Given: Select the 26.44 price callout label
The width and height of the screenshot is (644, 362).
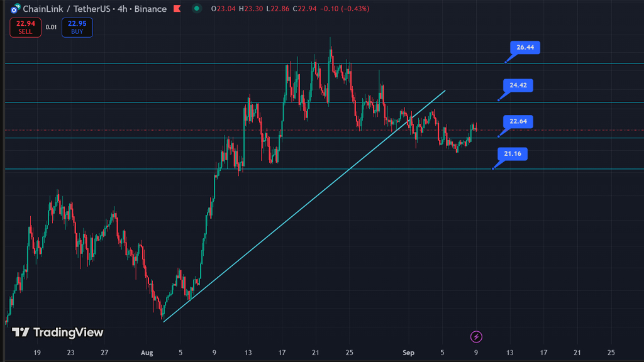Looking at the screenshot, I should click(525, 48).
